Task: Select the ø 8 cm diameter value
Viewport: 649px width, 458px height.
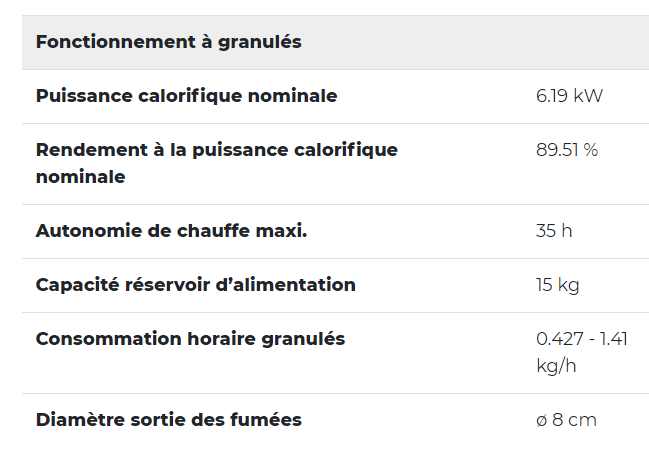Action: (x=566, y=420)
